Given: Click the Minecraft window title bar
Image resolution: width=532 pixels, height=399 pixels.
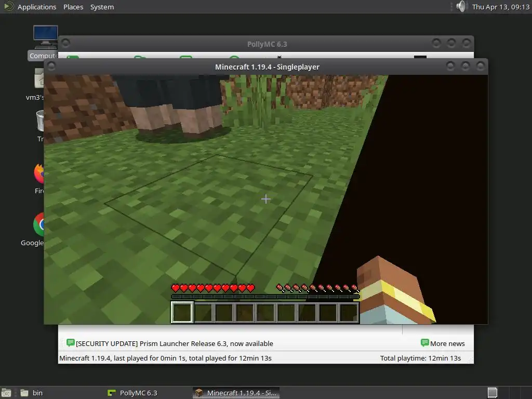Looking at the screenshot, I should coord(267,67).
